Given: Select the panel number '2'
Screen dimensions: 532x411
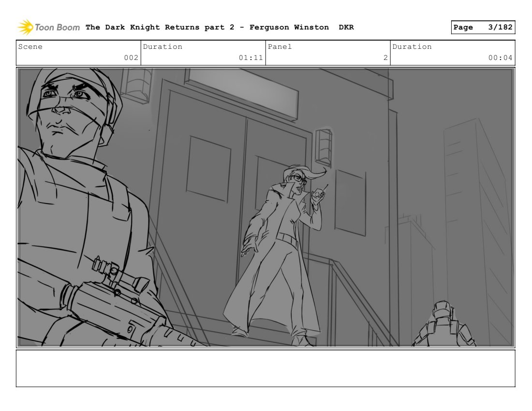Looking at the screenshot, I should [x=385, y=58].
